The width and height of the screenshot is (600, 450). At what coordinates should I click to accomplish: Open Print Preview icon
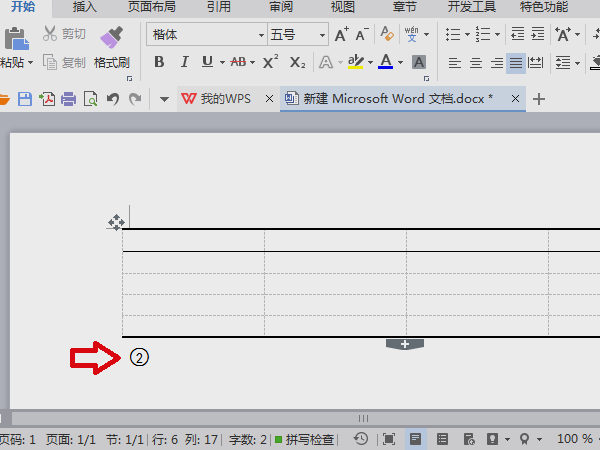(x=91, y=99)
